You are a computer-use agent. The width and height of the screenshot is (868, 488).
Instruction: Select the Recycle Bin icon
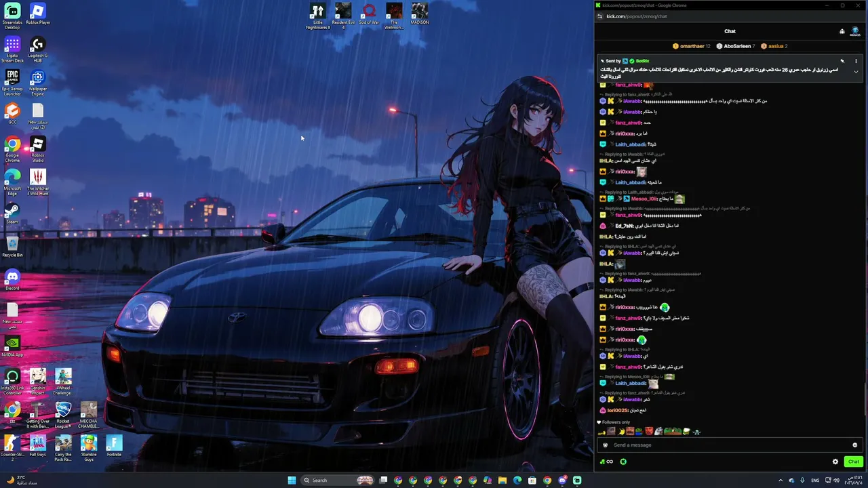tap(12, 246)
